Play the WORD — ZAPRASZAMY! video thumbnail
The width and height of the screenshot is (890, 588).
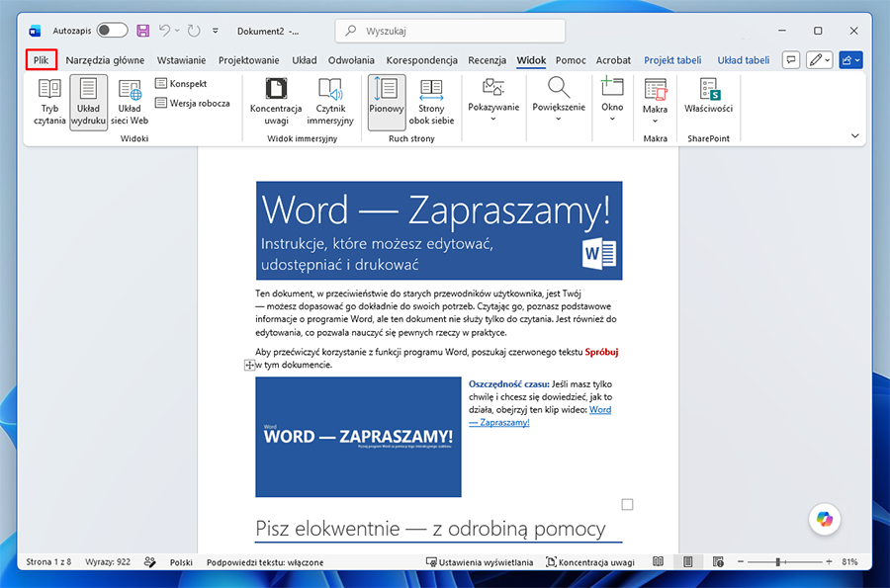(358, 437)
